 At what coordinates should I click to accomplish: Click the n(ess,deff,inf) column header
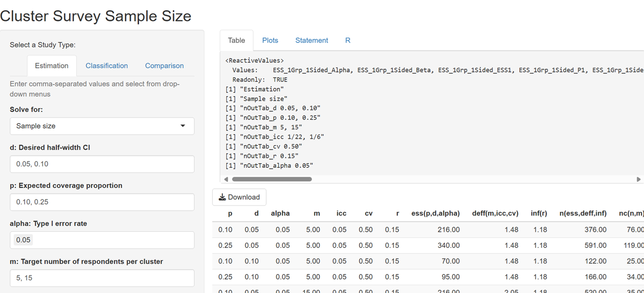(x=583, y=213)
